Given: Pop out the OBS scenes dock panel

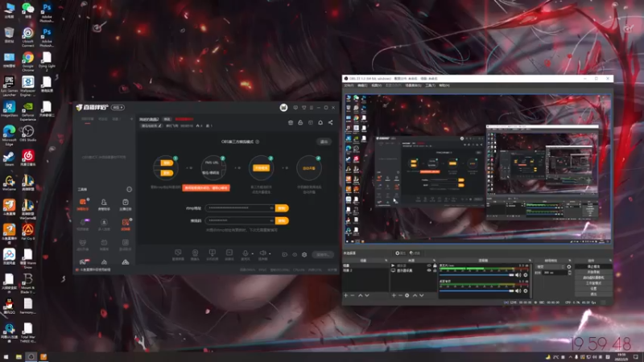Looking at the screenshot, I should pos(386,261).
